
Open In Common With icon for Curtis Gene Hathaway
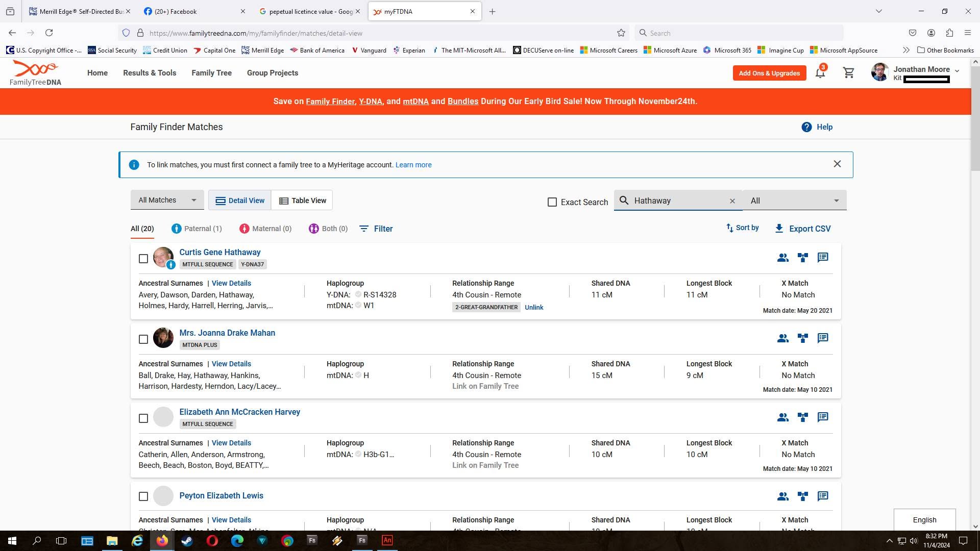tap(783, 258)
